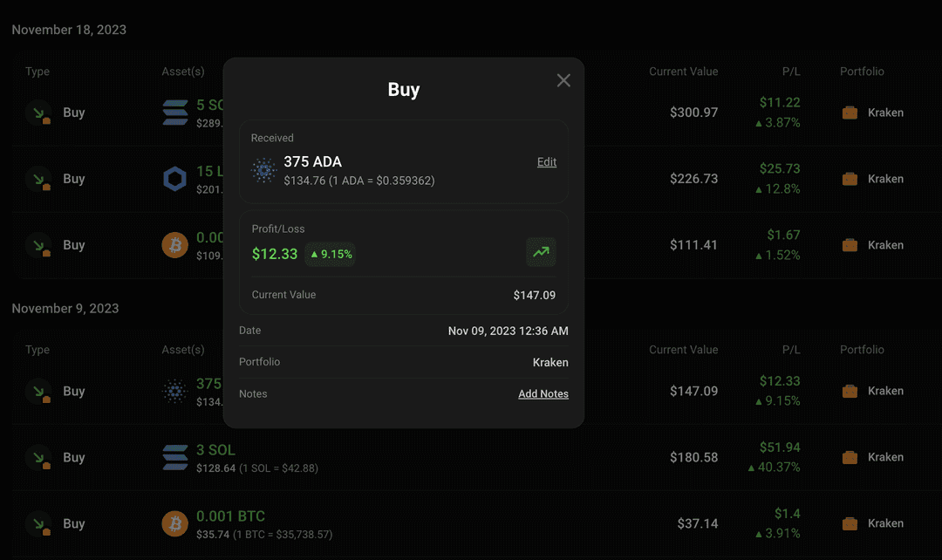Close the Buy transaction modal
942x560 pixels.
pyautogui.click(x=563, y=79)
